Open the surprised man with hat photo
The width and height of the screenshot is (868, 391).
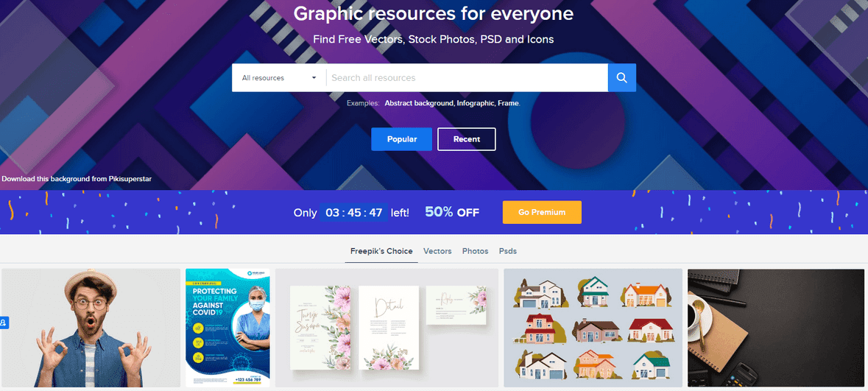pos(91,328)
